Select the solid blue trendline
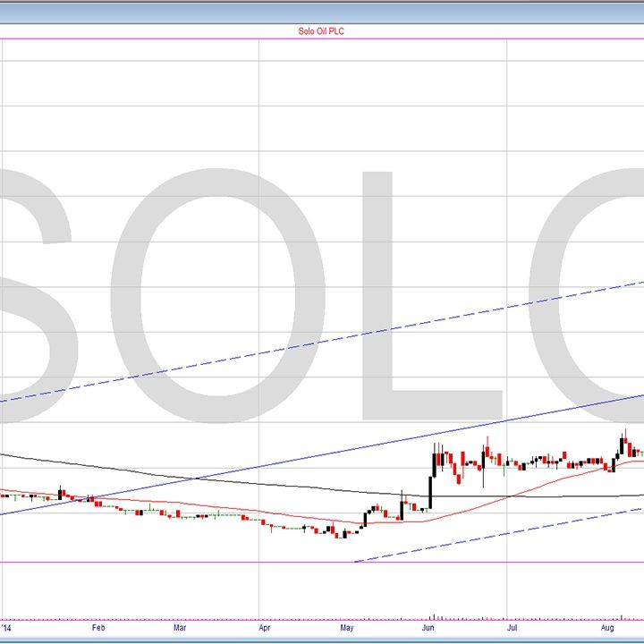644x644 pixels. click(268, 464)
